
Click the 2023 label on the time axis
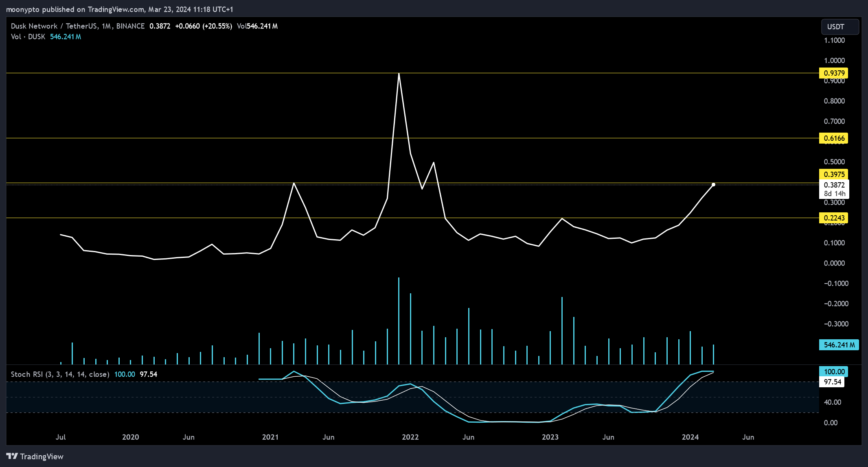[550, 437]
